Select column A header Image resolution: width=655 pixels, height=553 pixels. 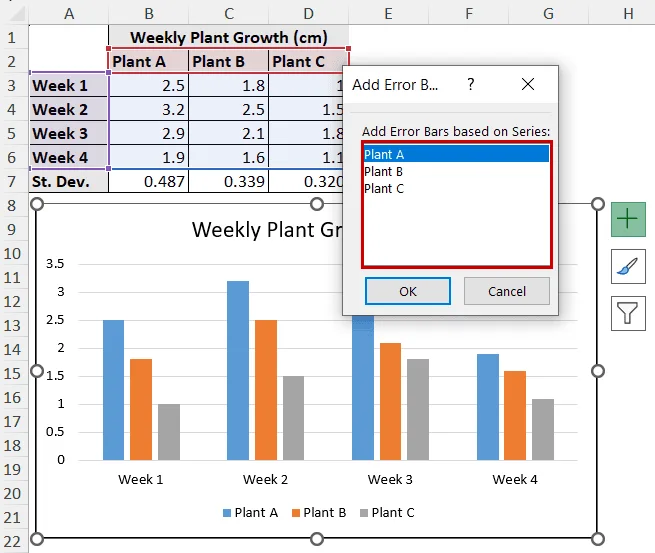click(x=69, y=14)
